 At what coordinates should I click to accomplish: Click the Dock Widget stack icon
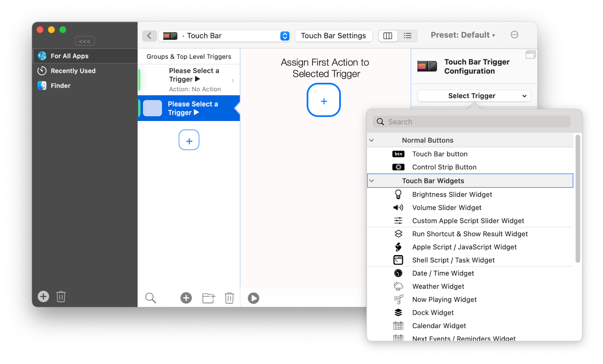coord(398,313)
